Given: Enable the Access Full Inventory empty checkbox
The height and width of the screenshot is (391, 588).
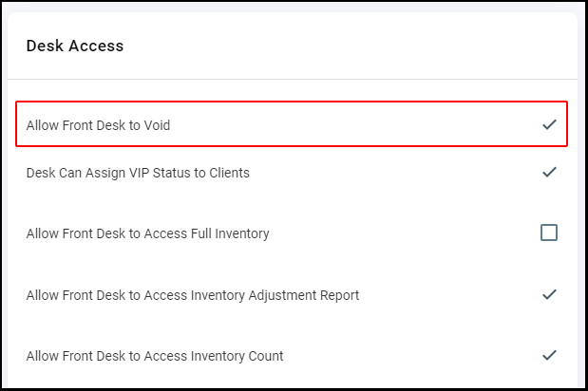Looking at the screenshot, I should click(549, 233).
